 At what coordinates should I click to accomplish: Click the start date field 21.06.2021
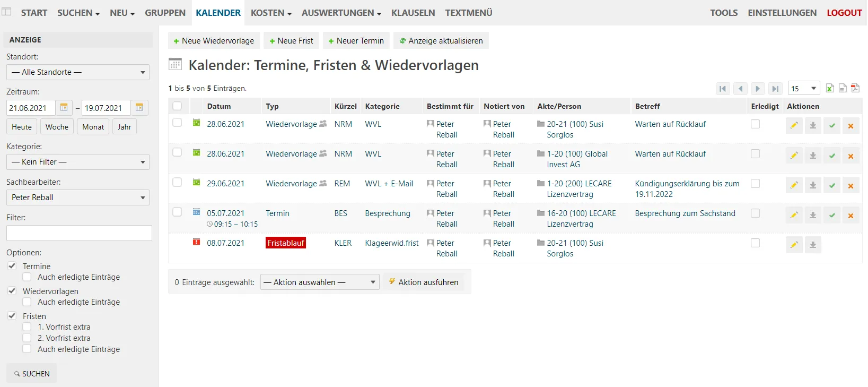click(x=31, y=108)
